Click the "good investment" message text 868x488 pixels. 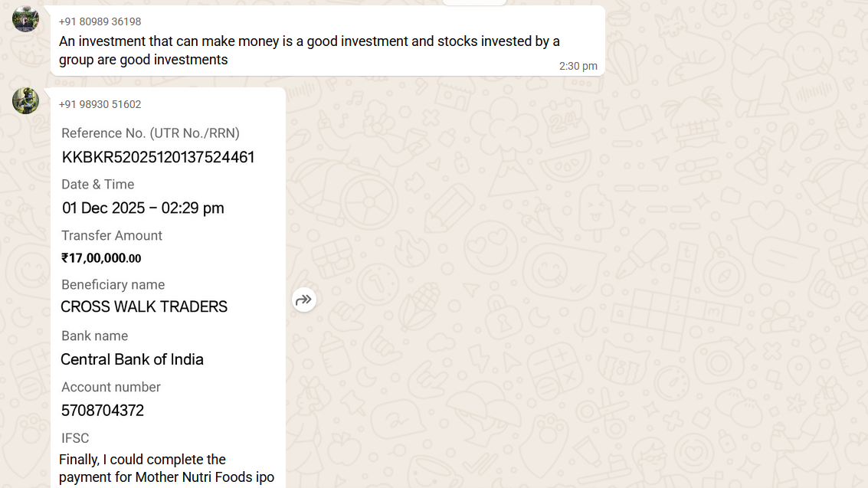309,50
